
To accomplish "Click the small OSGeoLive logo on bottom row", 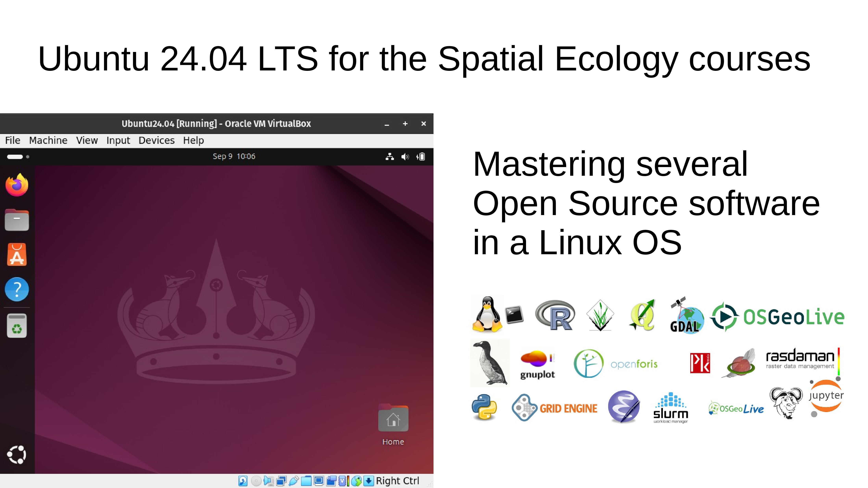I will (736, 409).
